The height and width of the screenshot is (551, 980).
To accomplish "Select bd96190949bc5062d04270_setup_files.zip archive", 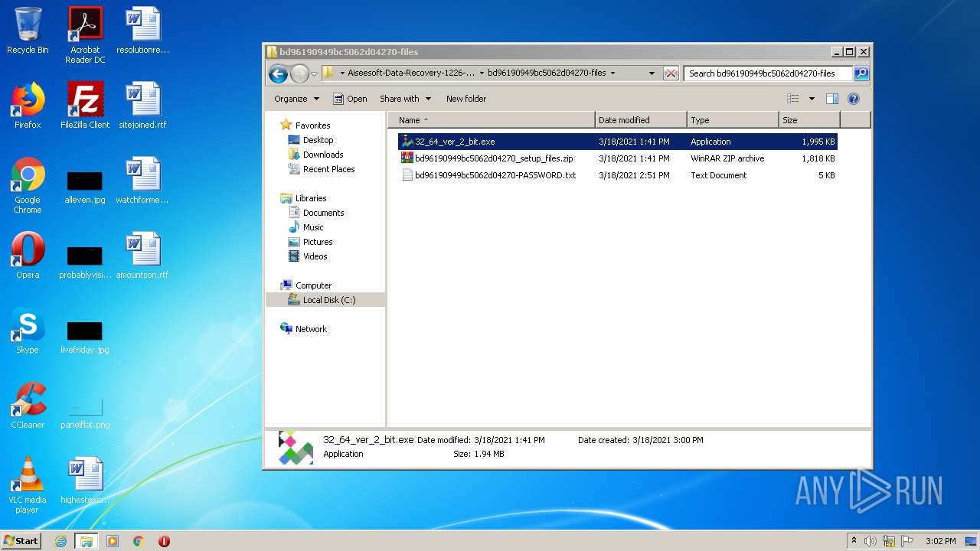I will click(x=618, y=158).
